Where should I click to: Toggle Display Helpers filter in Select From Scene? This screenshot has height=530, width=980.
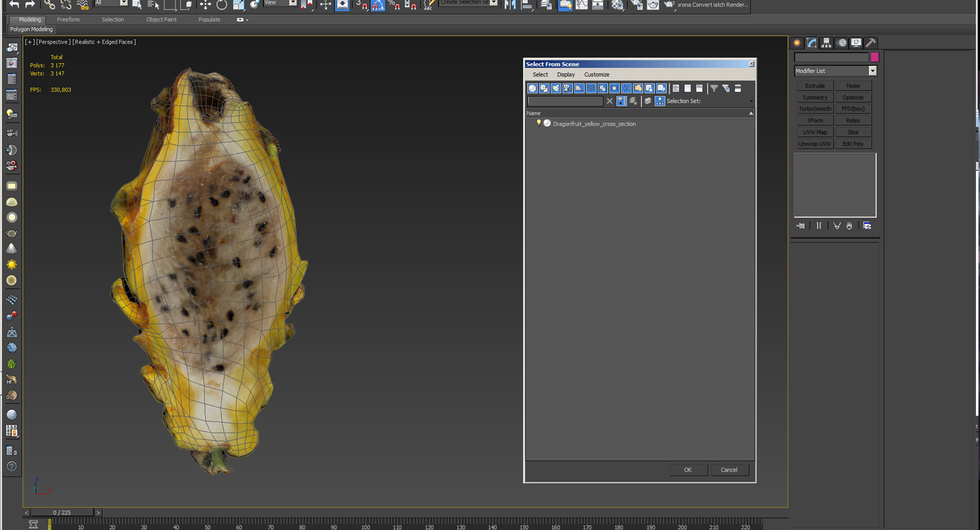(x=579, y=88)
